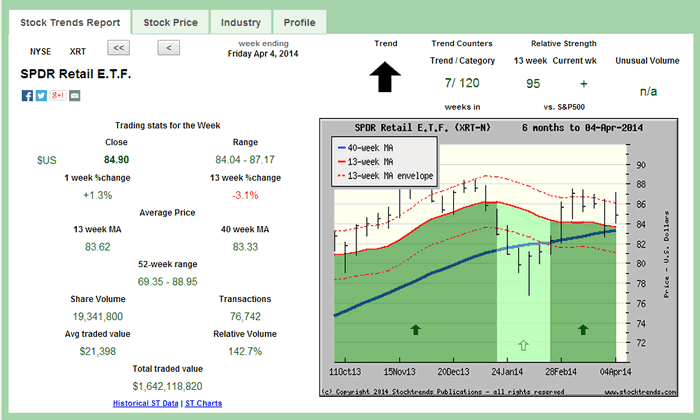Share on Twitter icon
700x420 pixels.
point(42,96)
